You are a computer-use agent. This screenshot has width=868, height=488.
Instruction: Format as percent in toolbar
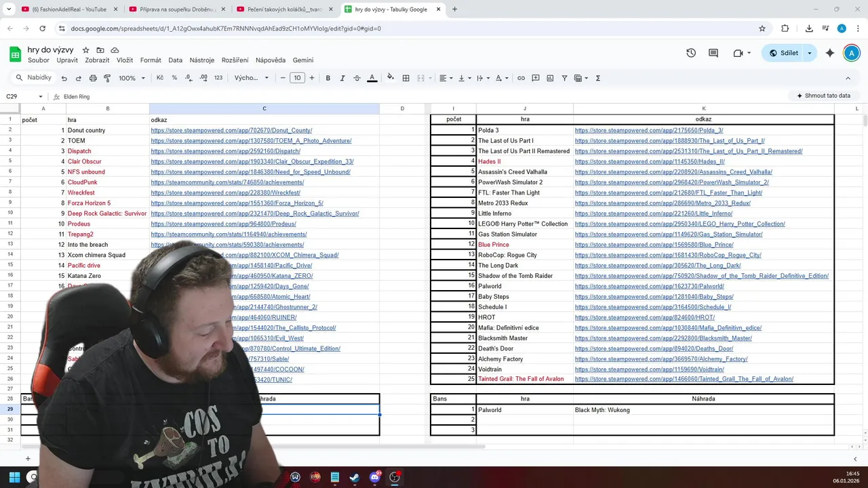[174, 78]
